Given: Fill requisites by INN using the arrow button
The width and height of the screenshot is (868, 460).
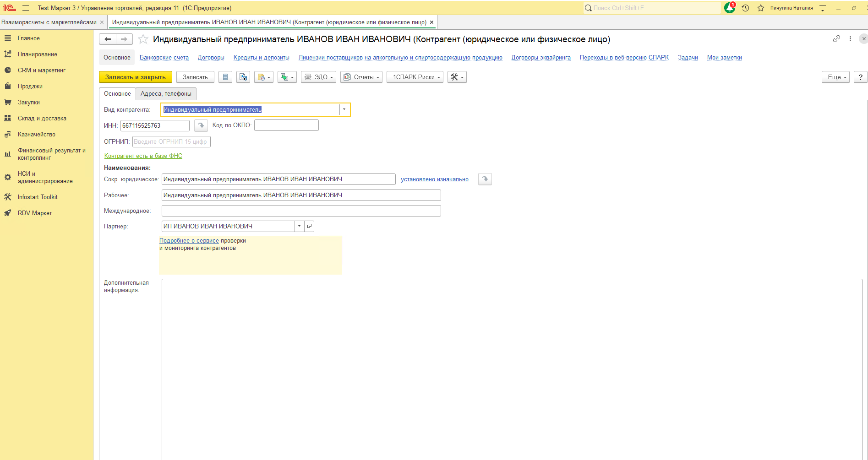Looking at the screenshot, I should (201, 125).
